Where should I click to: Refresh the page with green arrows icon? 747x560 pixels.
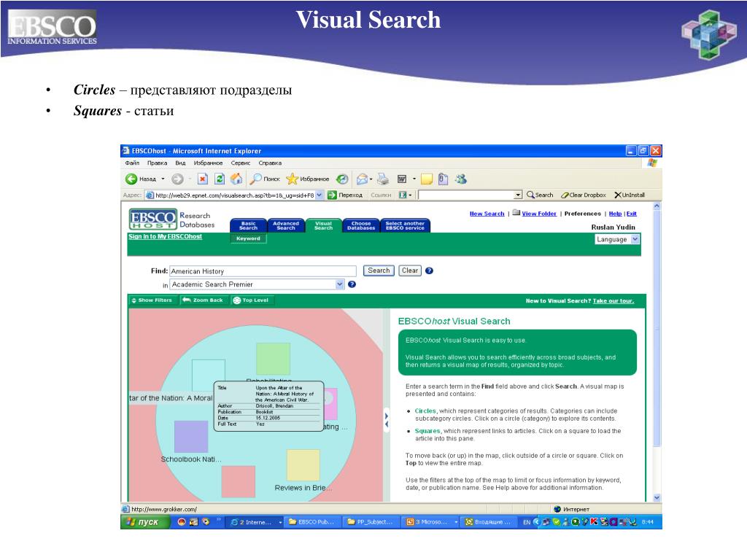click(x=219, y=179)
